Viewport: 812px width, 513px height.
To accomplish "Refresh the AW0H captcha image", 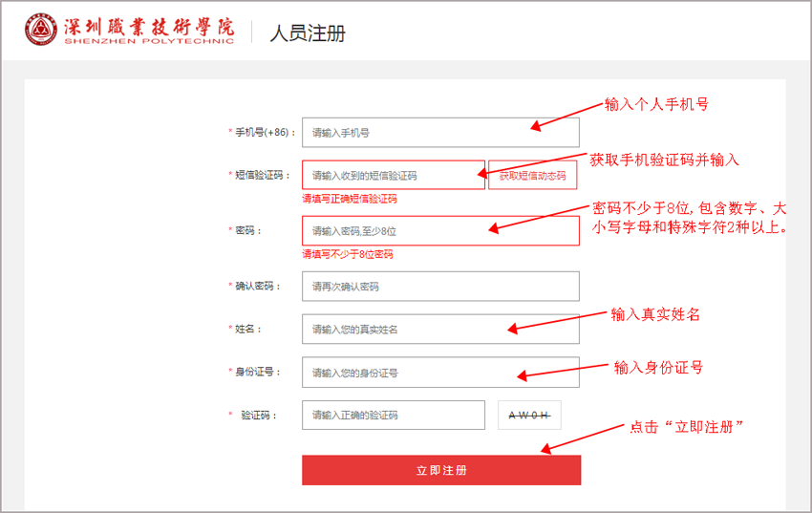I will [x=529, y=416].
